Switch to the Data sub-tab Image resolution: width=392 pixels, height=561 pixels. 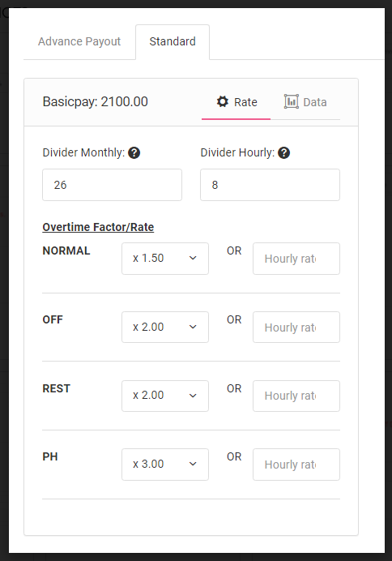tap(305, 102)
